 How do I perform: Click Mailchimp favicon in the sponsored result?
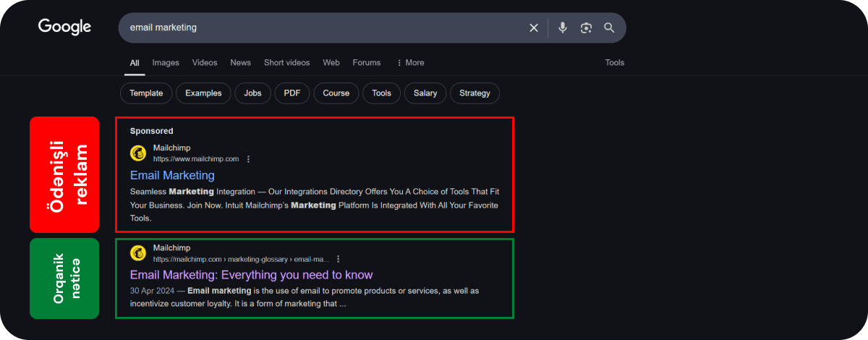pos(138,153)
